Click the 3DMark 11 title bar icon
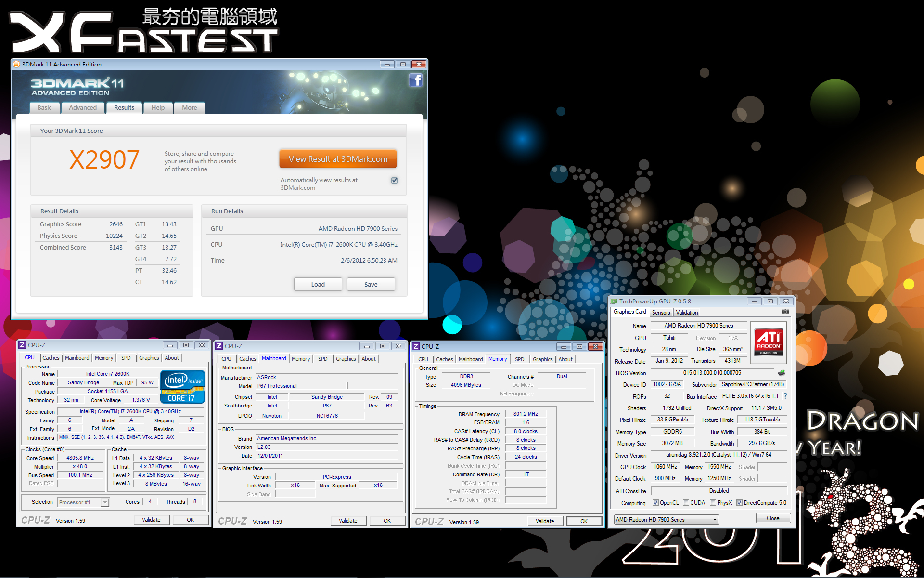This screenshot has height=578, width=924. pyautogui.click(x=16, y=64)
